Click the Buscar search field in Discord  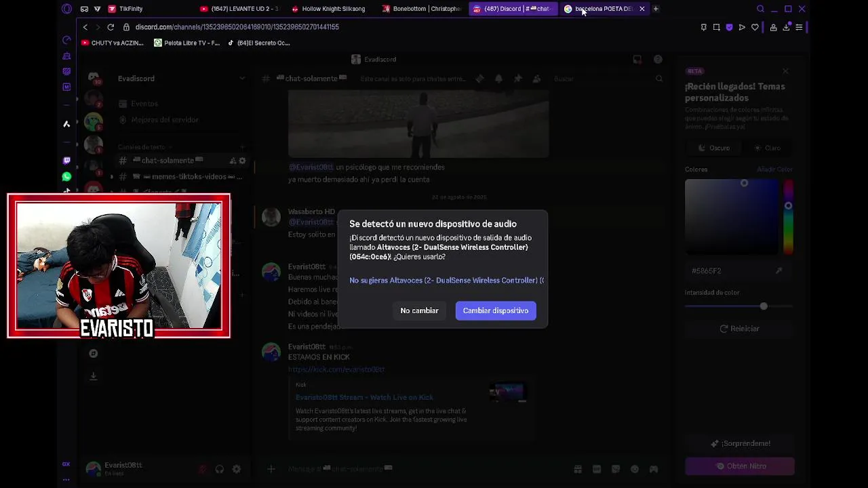(607, 79)
